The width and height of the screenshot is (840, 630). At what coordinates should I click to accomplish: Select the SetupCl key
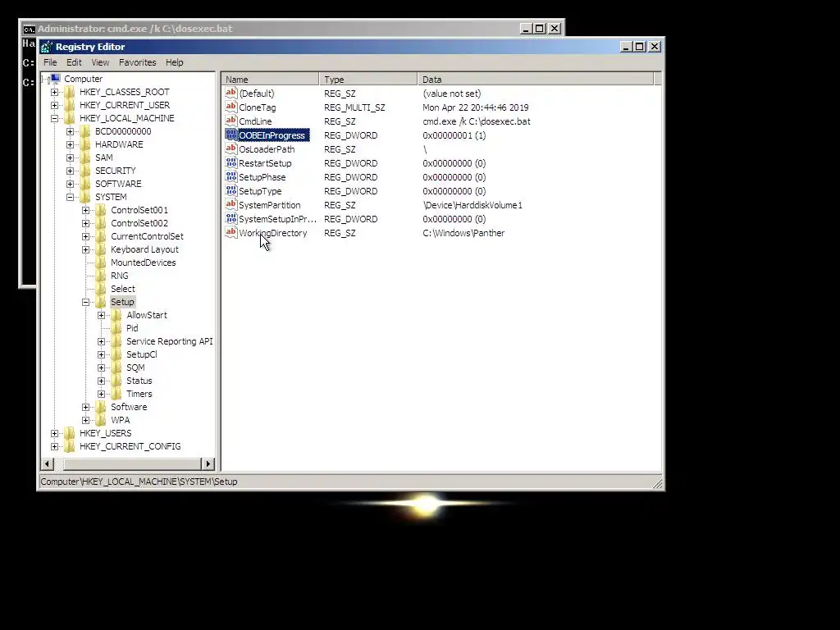click(141, 354)
